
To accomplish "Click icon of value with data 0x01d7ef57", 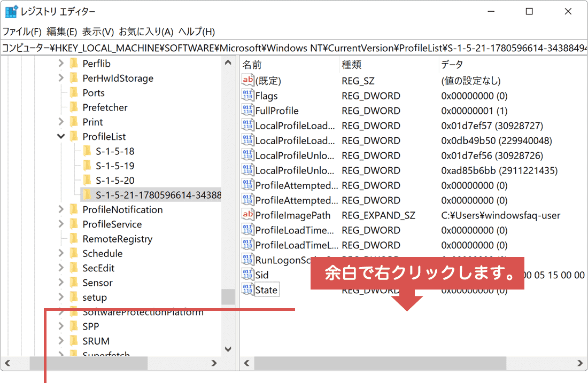I will 248,125.
